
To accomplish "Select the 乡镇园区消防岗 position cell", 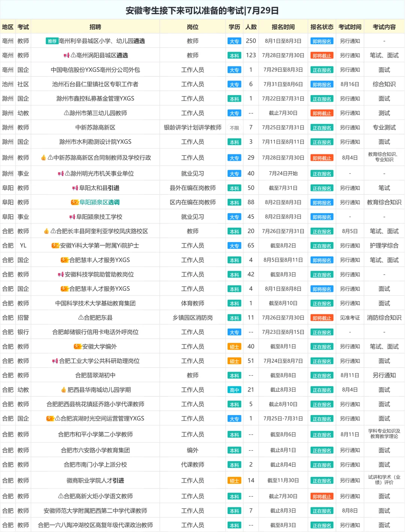I will (193, 318).
